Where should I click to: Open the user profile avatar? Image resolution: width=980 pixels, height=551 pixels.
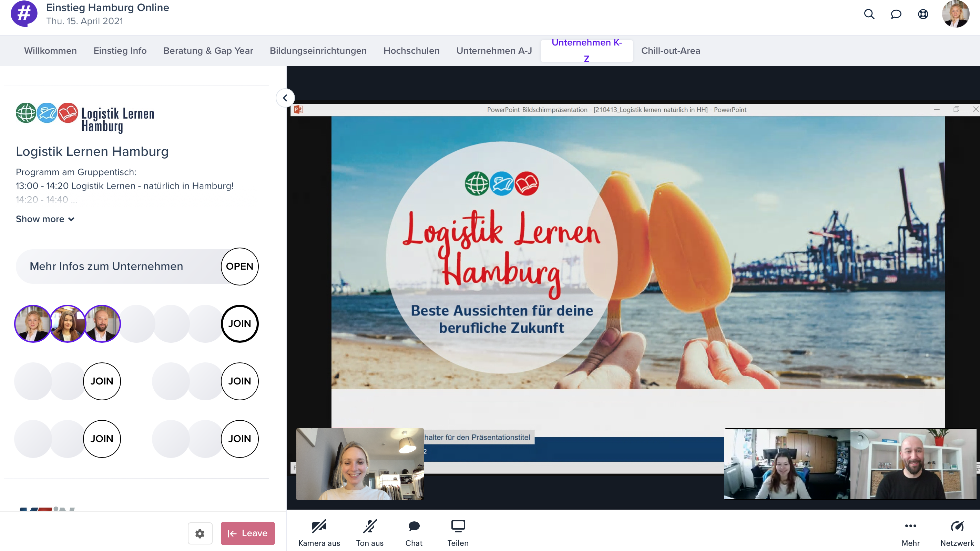point(955,14)
